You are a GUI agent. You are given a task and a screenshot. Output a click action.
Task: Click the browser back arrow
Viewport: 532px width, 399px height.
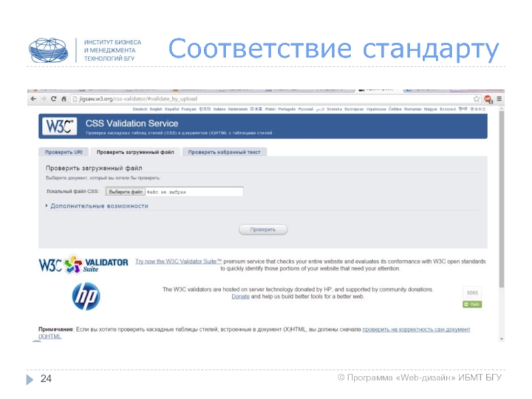point(33,98)
